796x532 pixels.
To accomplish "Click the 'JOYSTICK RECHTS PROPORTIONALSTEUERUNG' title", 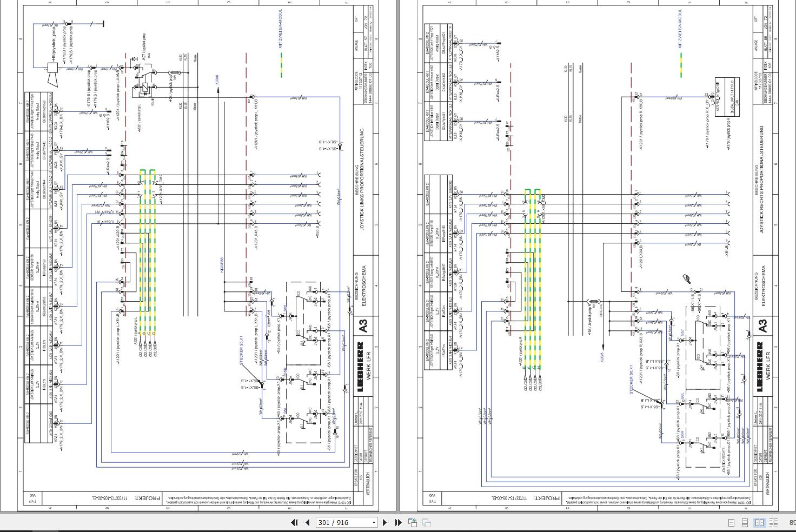I will (761, 179).
